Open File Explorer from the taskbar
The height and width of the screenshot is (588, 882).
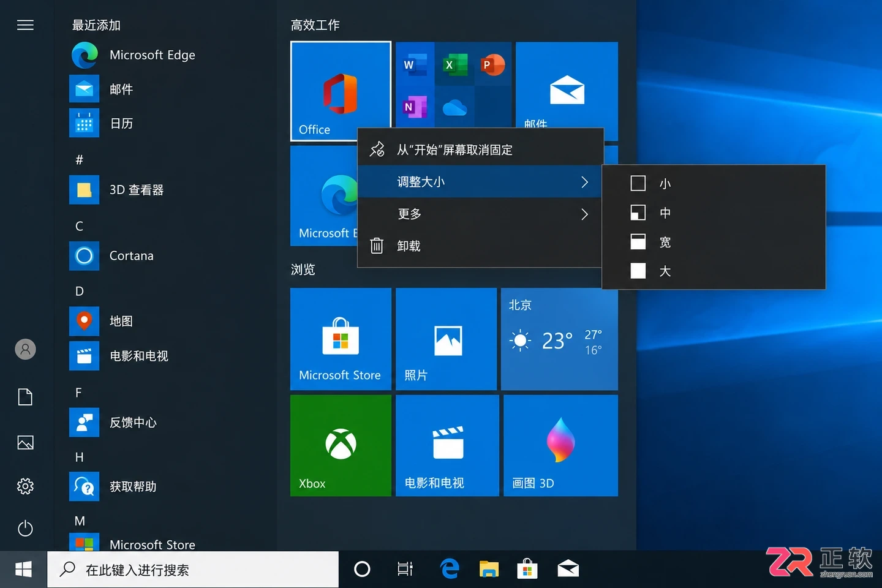(x=488, y=569)
